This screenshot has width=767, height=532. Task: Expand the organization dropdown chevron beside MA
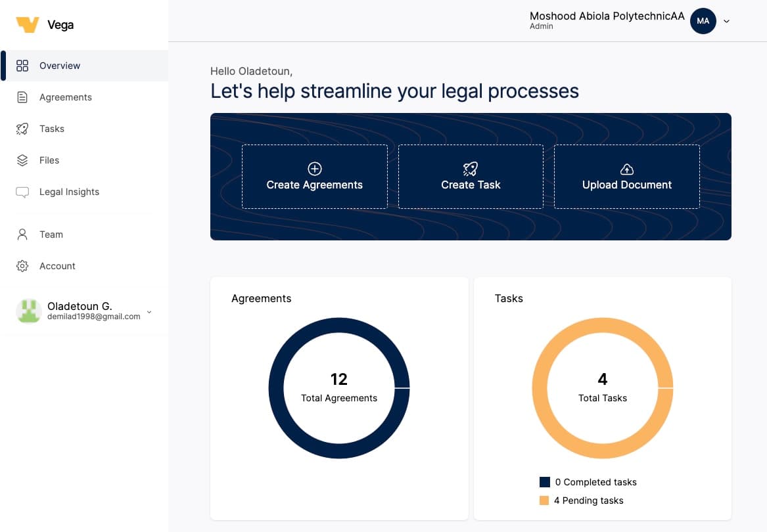coord(726,21)
